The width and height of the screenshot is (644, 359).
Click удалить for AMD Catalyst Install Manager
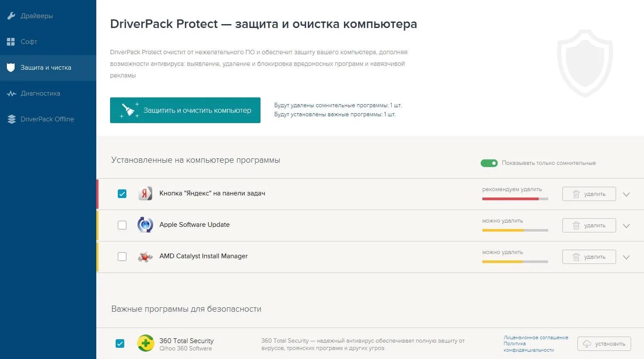589,257
